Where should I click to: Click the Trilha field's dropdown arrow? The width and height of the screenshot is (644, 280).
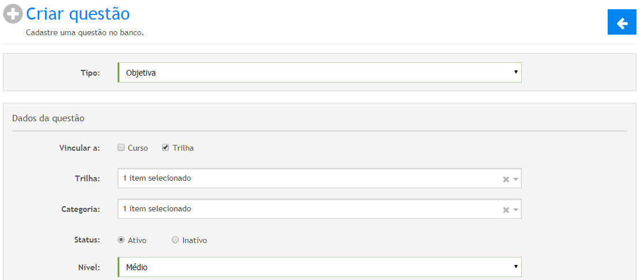tap(516, 179)
